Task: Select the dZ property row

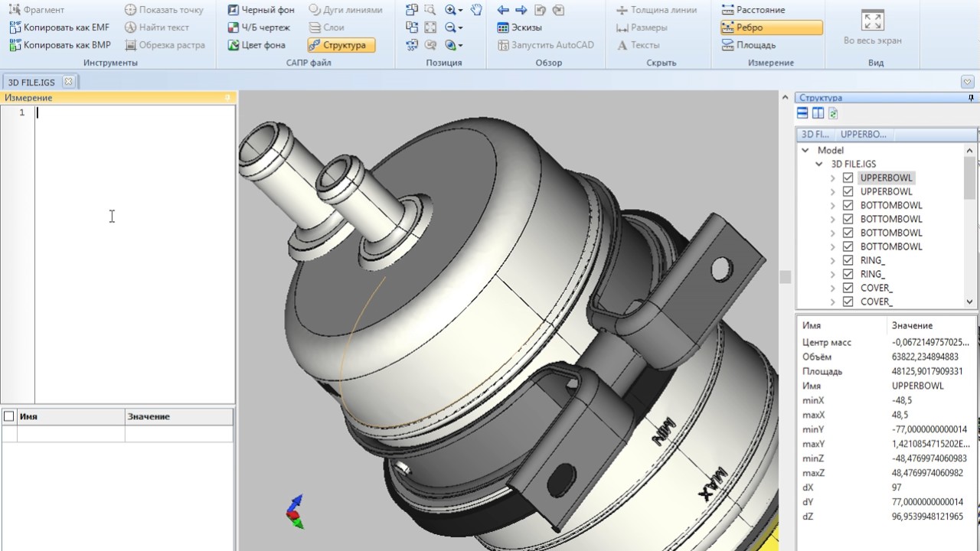Action: click(x=887, y=517)
